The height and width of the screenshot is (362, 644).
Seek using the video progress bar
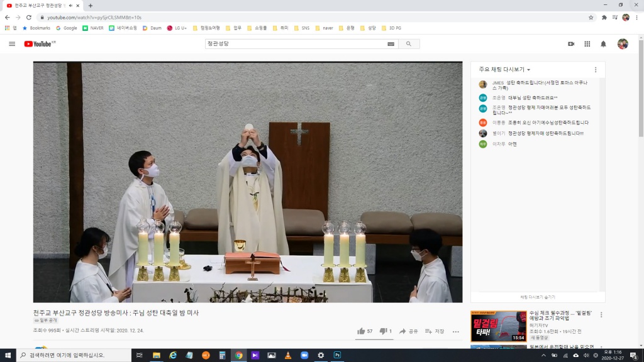pos(248,299)
